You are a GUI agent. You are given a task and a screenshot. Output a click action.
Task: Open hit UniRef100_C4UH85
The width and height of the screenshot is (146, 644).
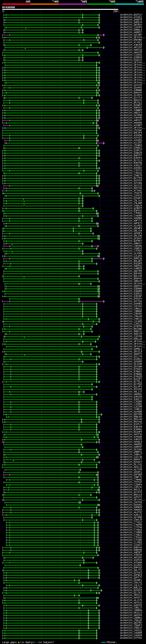(131, 633)
